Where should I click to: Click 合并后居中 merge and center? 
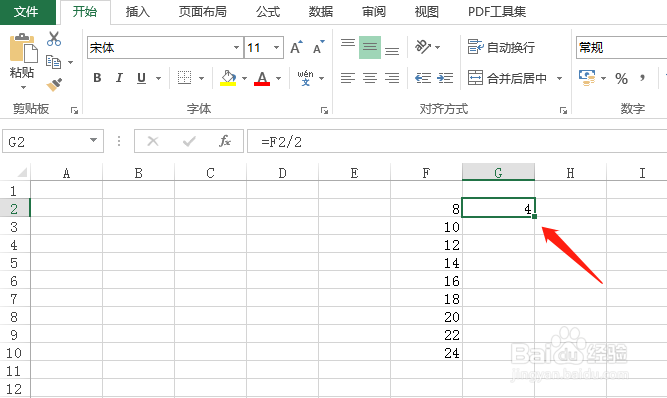[x=507, y=78]
